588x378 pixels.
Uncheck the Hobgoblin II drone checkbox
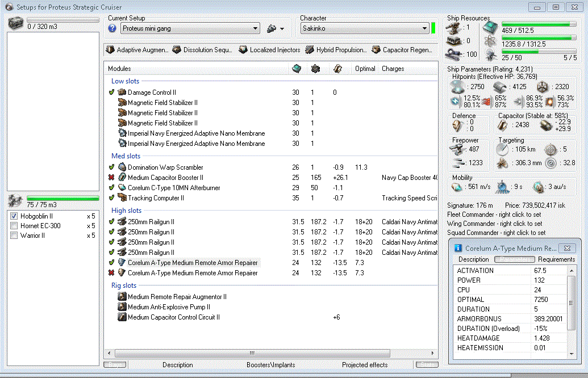click(14, 216)
